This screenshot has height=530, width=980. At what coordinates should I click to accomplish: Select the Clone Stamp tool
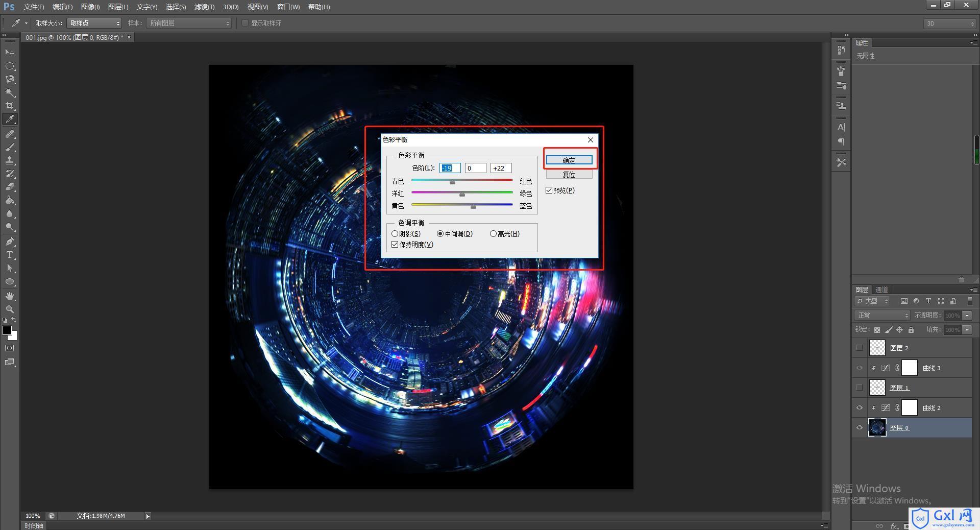coord(10,160)
